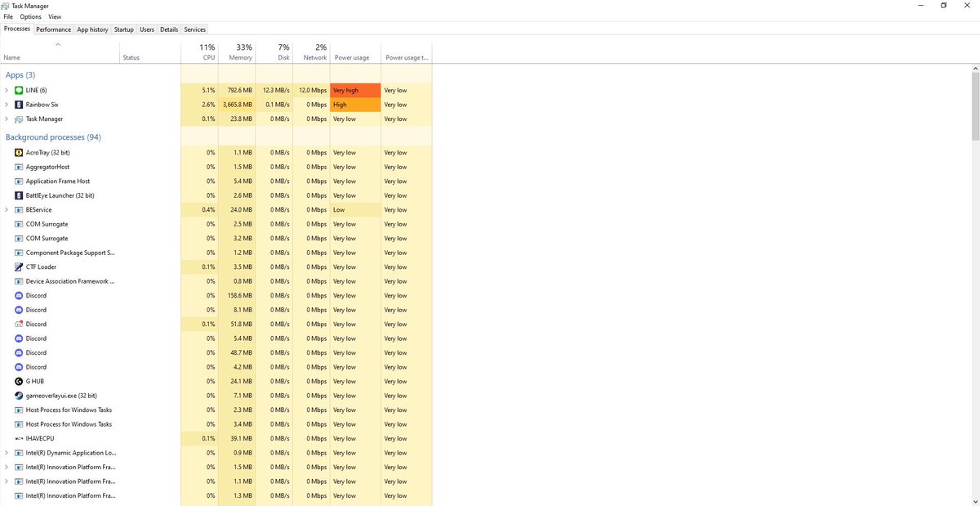Switch to the App history tab

(92, 29)
